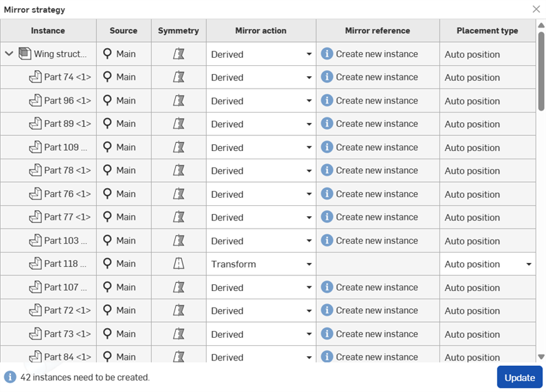This screenshot has width=546, height=392.
Task: Click the info icon next to instances message
Action: [10, 377]
